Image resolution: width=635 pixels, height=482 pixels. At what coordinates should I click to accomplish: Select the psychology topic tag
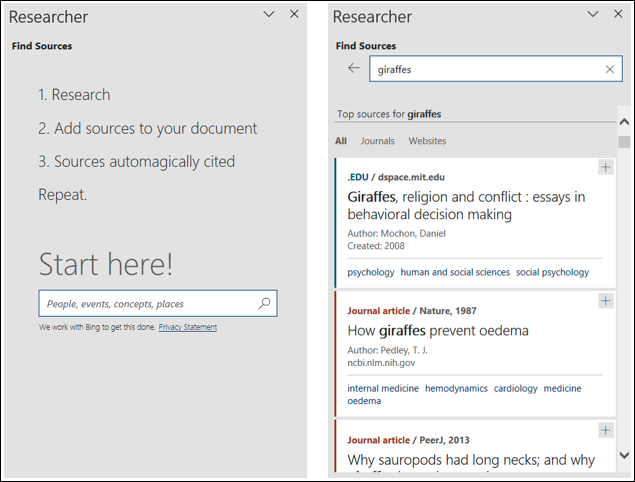tap(371, 272)
